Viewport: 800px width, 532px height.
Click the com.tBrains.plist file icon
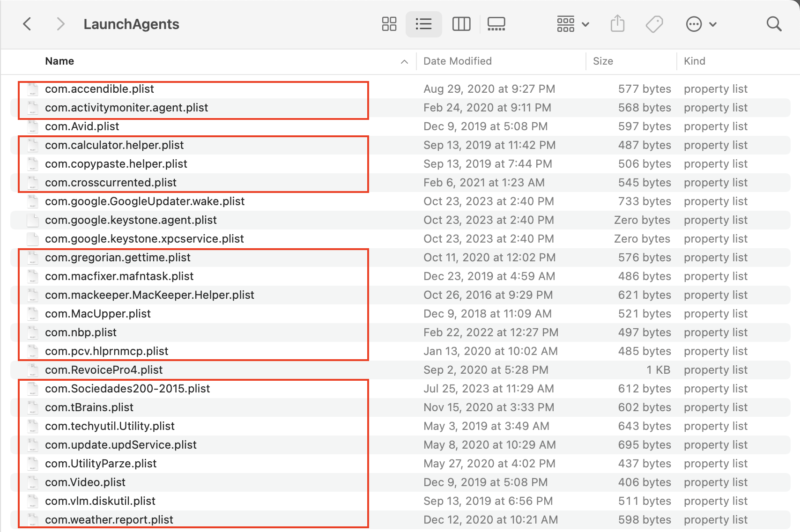pos(33,407)
